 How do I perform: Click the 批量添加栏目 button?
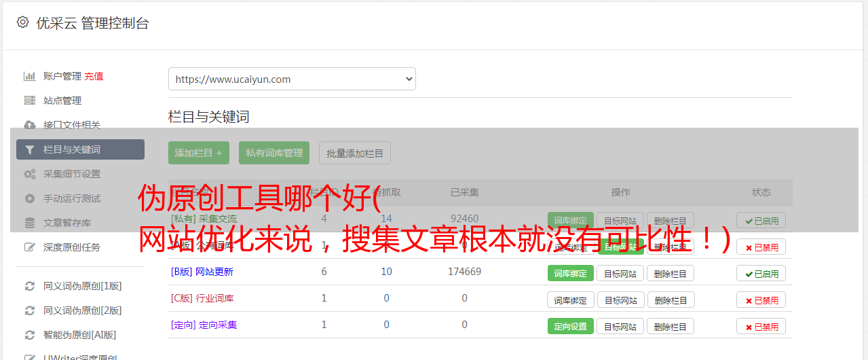tap(355, 153)
